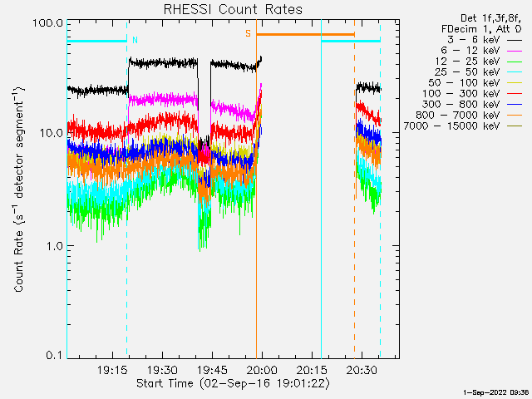This screenshot has height=399, width=532.
Task: Click the Count Rate y-axis title
Action: 18,190
